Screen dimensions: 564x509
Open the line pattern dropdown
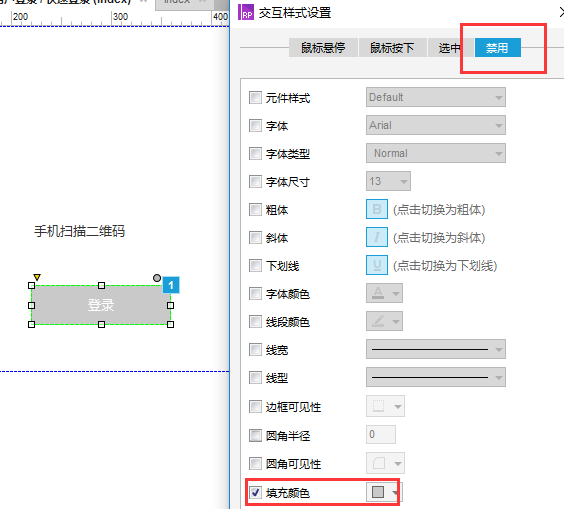[436, 377]
